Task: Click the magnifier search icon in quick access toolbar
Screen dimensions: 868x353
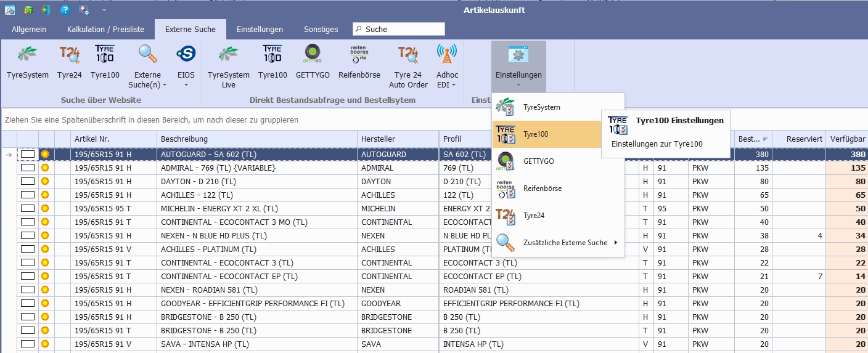Action: (x=9, y=10)
